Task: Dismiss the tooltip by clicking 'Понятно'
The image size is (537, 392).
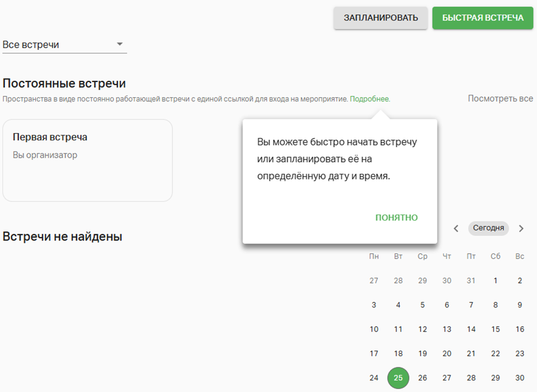Action: click(396, 218)
